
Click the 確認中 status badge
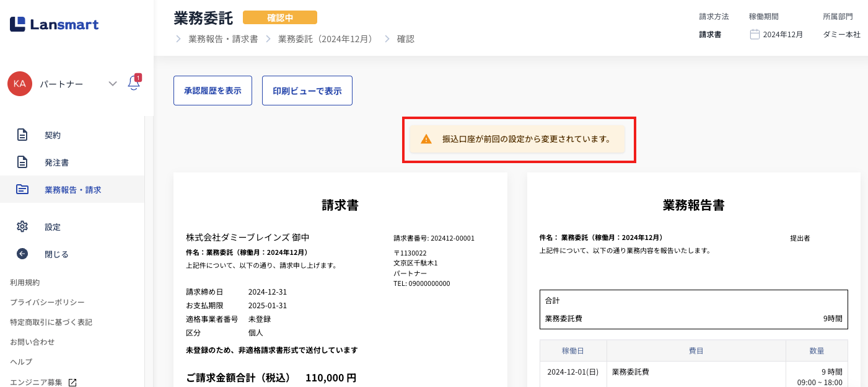coord(280,17)
